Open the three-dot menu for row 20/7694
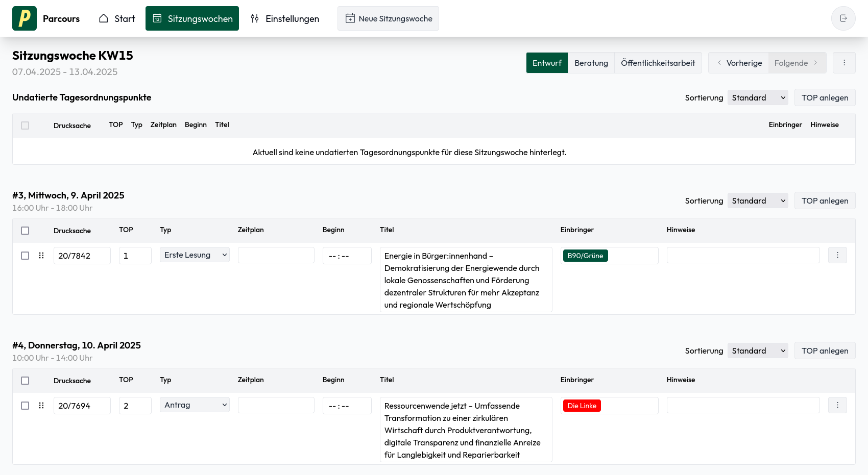The height and width of the screenshot is (475, 868). [837, 405]
